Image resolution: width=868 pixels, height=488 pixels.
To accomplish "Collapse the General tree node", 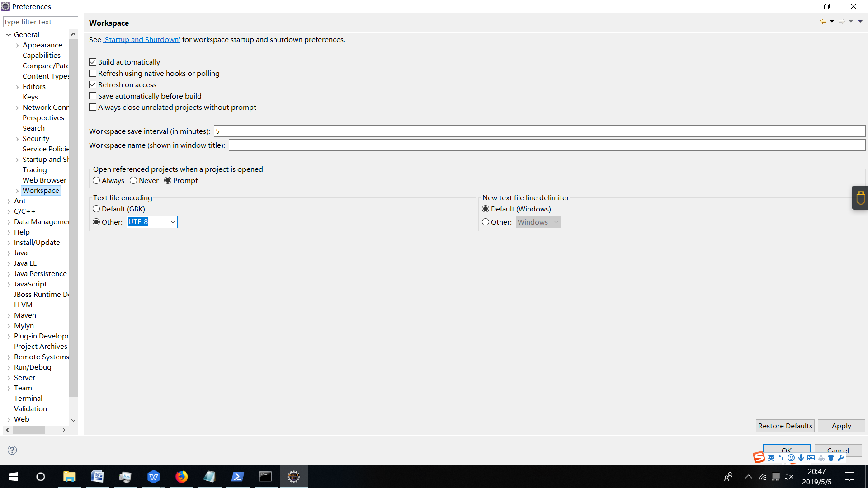I will [x=9, y=35].
